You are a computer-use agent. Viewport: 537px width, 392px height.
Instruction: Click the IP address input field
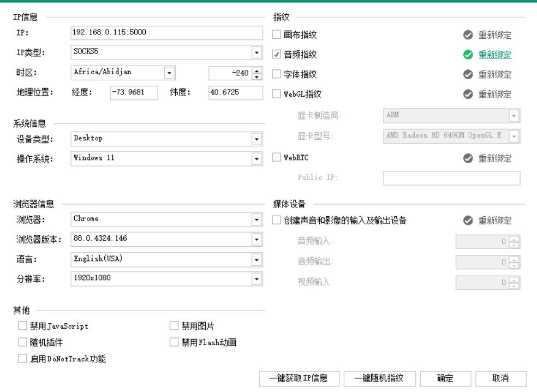coord(167,33)
